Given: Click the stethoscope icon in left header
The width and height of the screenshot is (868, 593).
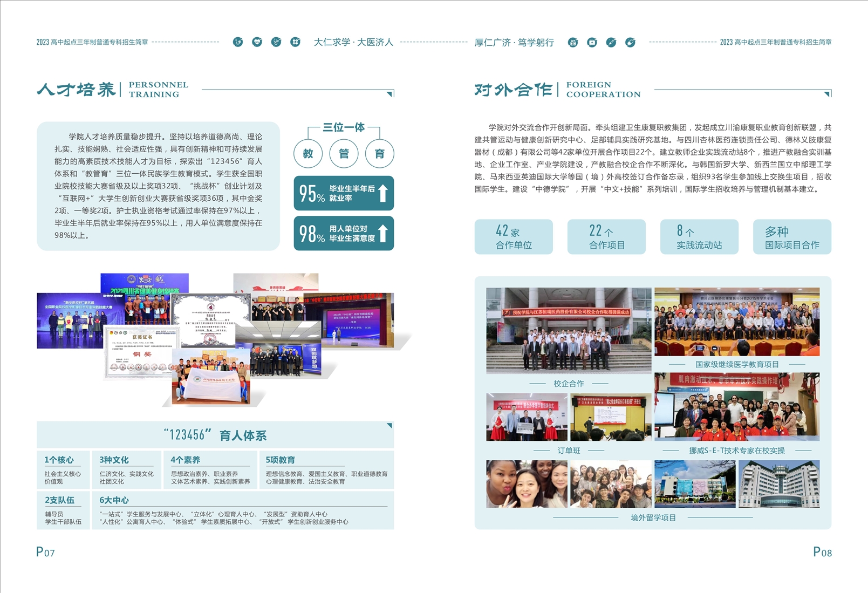Looking at the screenshot, I should [x=276, y=42].
